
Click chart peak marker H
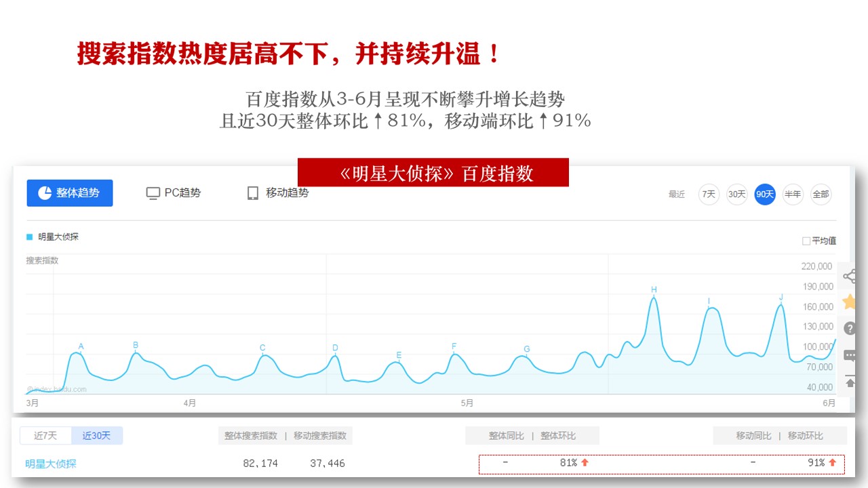(654, 290)
